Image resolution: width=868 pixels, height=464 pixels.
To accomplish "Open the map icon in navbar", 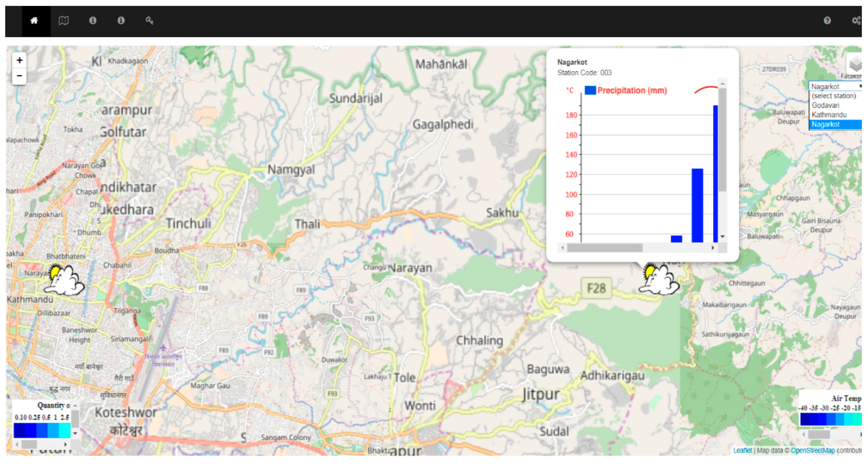I will (63, 21).
